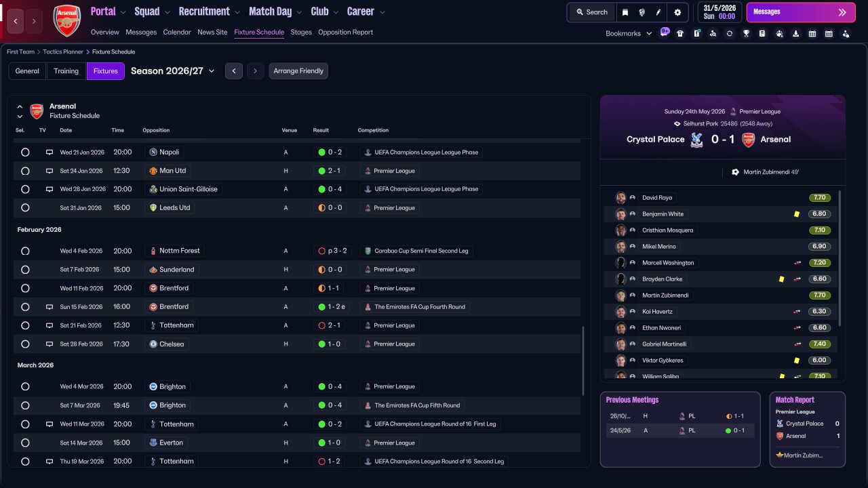Open the circular refresh-arrows shortcut in bookmarks bar
This screenshot has height=488, width=868.
pyautogui.click(x=729, y=33)
